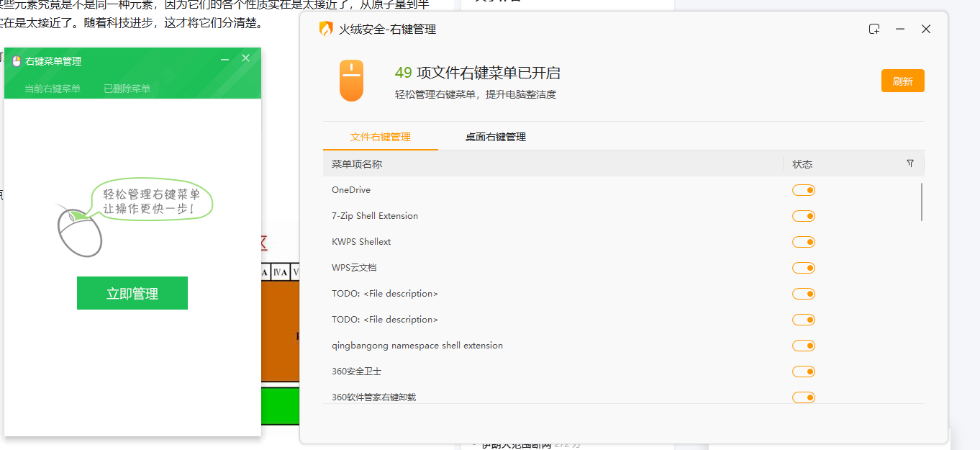Viewport: 980px width, 450px height.
Task: Turn off the 7-Zip Shell Extension toggle
Action: coord(804,216)
